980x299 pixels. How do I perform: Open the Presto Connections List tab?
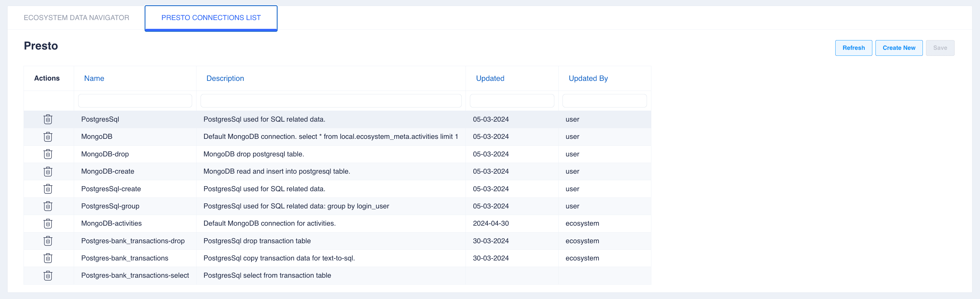(x=211, y=18)
